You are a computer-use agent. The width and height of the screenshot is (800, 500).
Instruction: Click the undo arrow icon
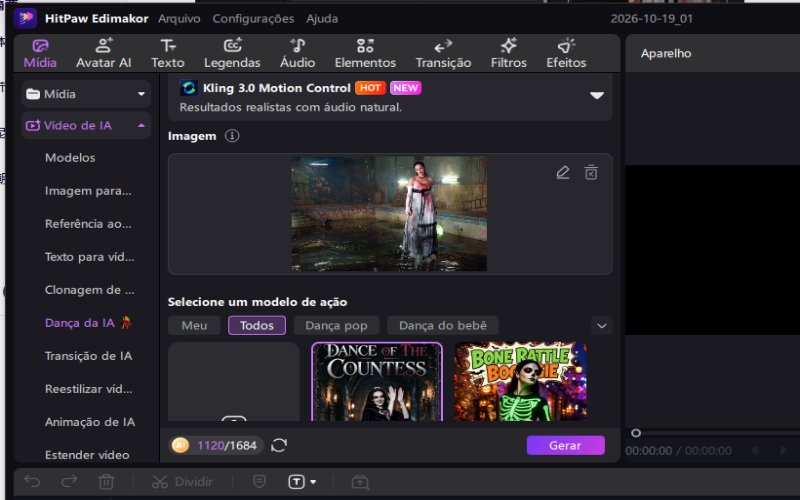(32, 481)
